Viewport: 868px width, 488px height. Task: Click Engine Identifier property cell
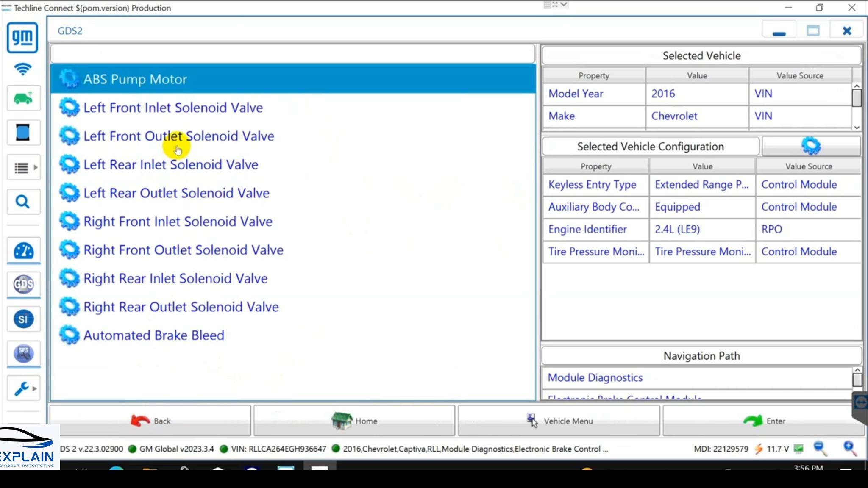pos(596,229)
